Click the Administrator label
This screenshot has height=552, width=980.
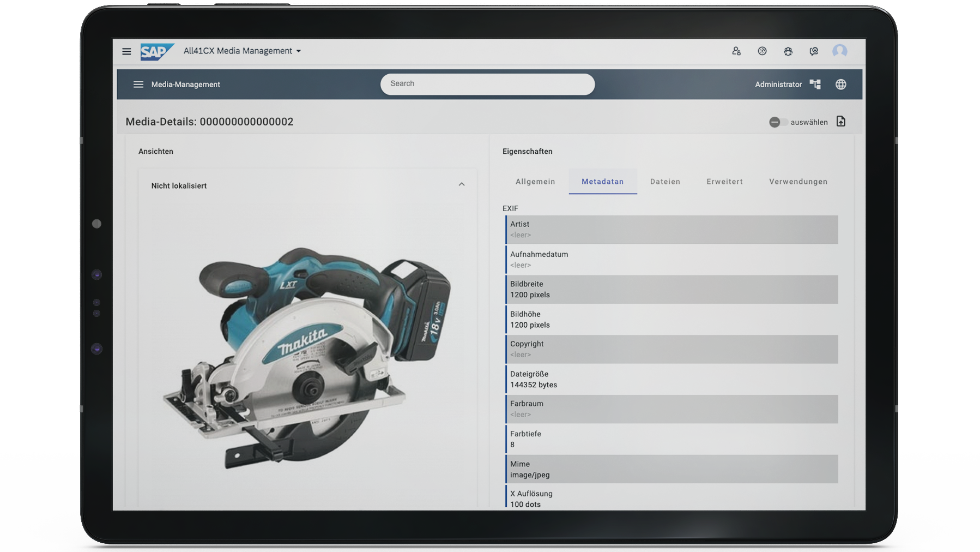pos(778,85)
